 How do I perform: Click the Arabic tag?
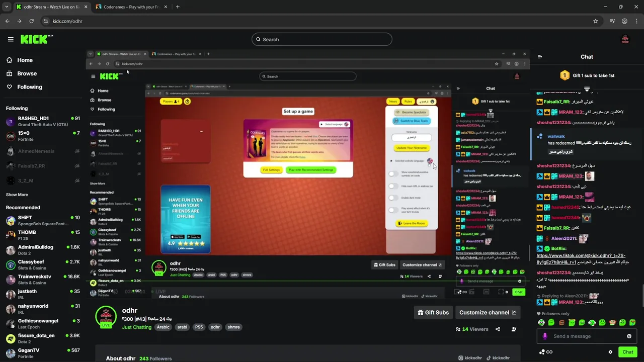(x=163, y=327)
